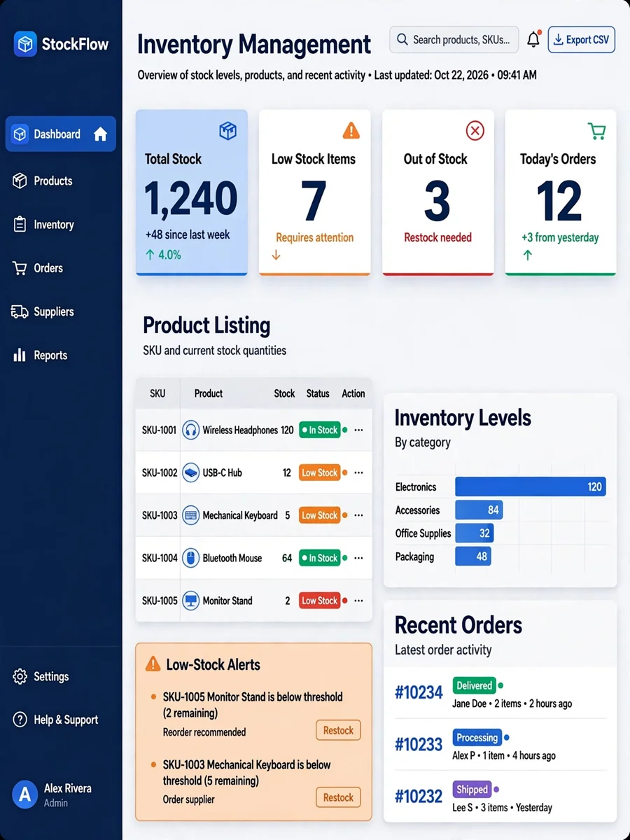Click the StockFlow box logo icon
630x840 pixels.
tap(25, 44)
